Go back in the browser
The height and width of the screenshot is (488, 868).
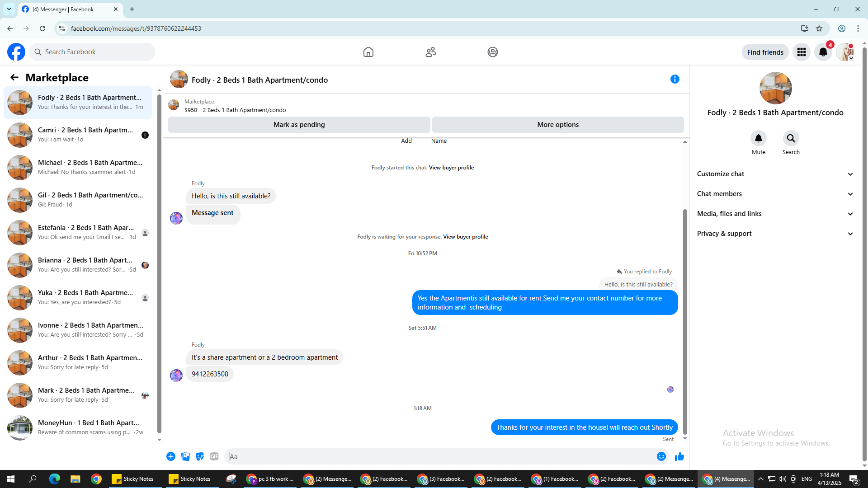coord(10,28)
